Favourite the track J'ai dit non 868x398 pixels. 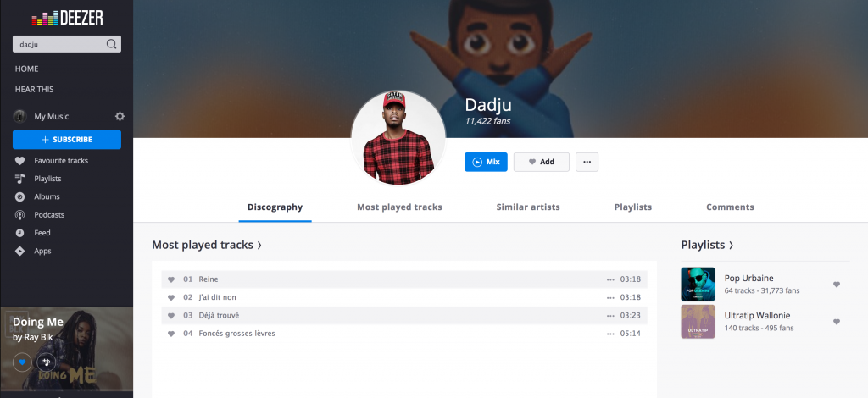(171, 297)
